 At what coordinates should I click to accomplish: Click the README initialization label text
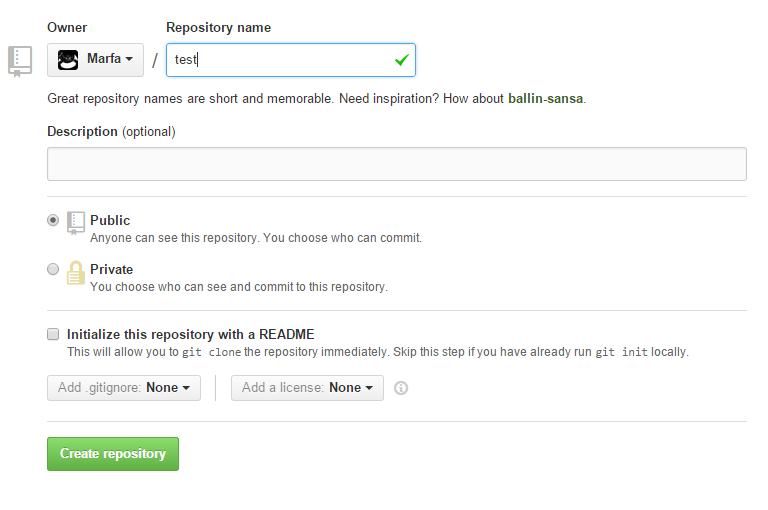tap(191, 334)
